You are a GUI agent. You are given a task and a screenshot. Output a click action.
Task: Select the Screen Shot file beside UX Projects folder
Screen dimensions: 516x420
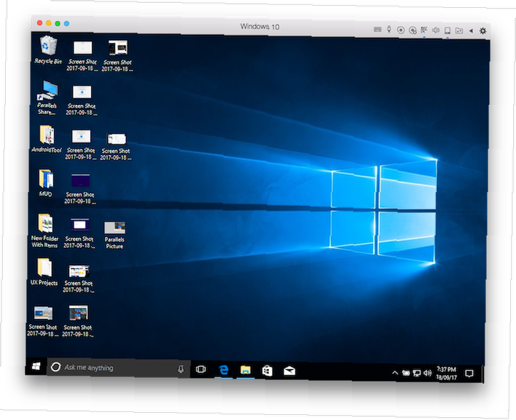[x=78, y=279]
